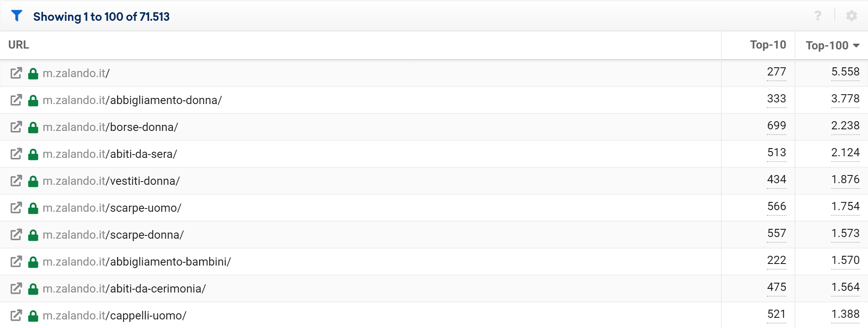The width and height of the screenshot is (868, 328).
Task: Click external link icon for vestiti-donna row
Action: [16, 181]
